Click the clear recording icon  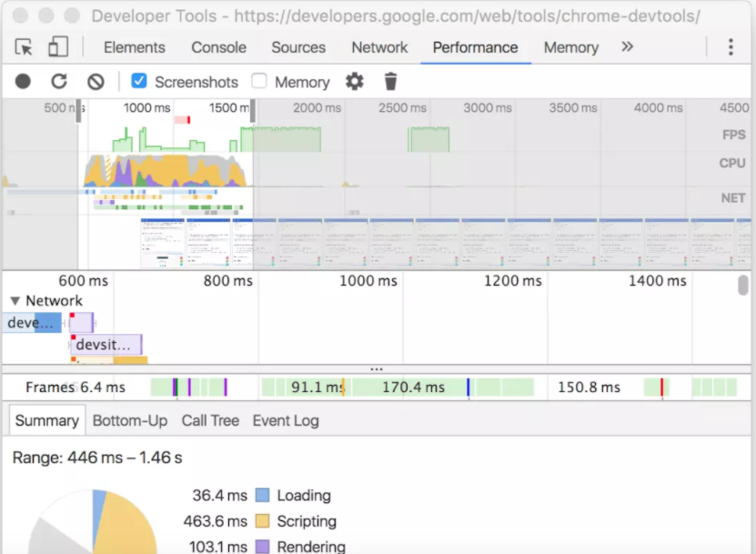(96, 82)
